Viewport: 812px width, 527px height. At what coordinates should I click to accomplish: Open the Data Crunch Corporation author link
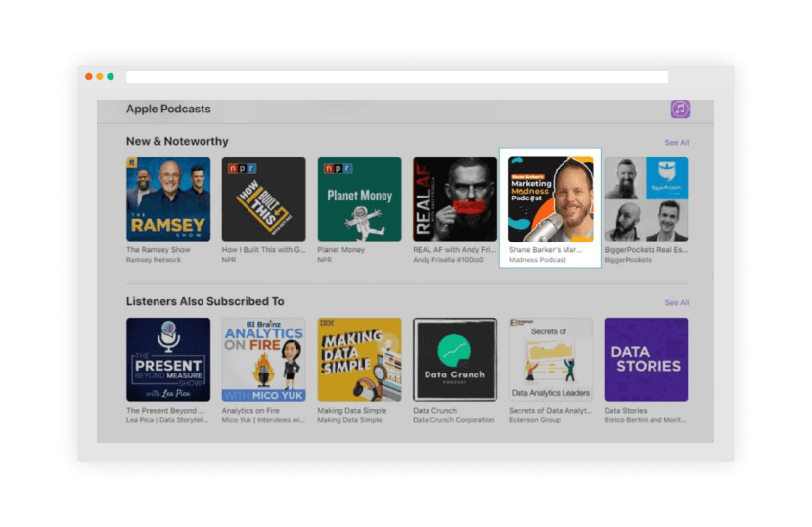pos(453,420)
